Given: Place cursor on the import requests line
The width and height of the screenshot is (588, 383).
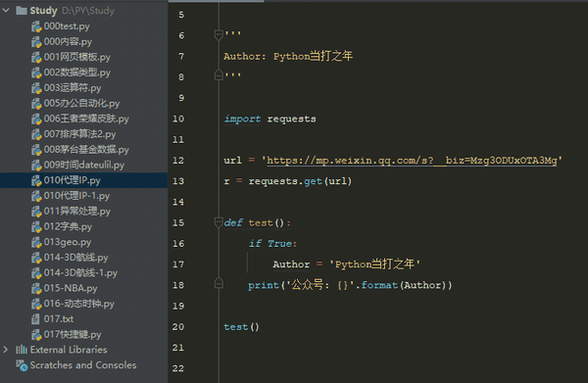Looking at the screenshot, I should click(269, 119).
